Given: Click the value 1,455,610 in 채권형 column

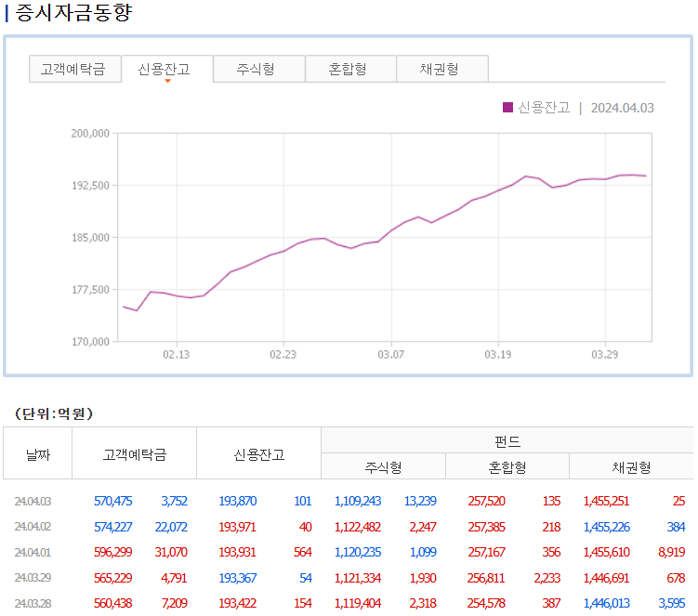Looking at the screenshot, I should tap(607, 552).
